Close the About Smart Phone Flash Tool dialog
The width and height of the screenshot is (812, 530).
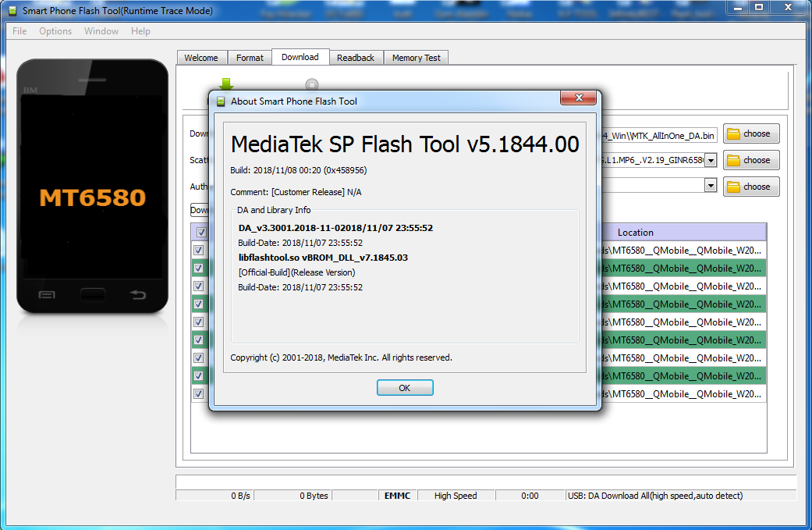click(579, 98)
